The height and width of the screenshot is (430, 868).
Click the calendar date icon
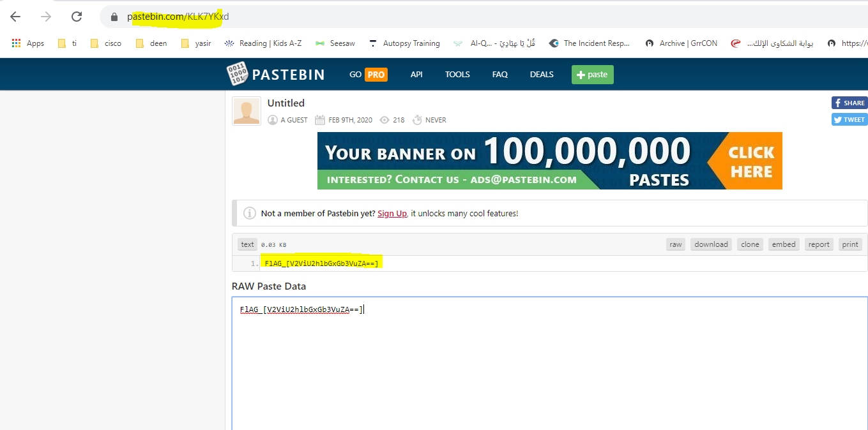point(320,120)
